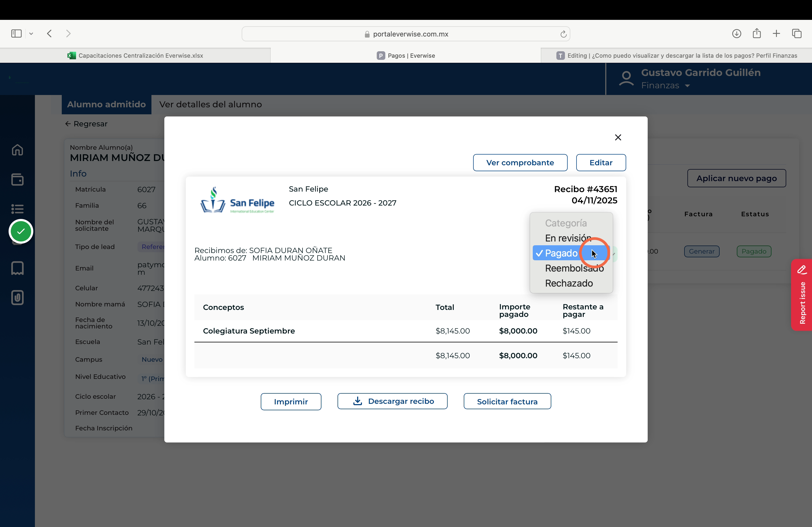812x527 pixels.
Task: Choose Pagado in the status list
Action: pos(571,253)
